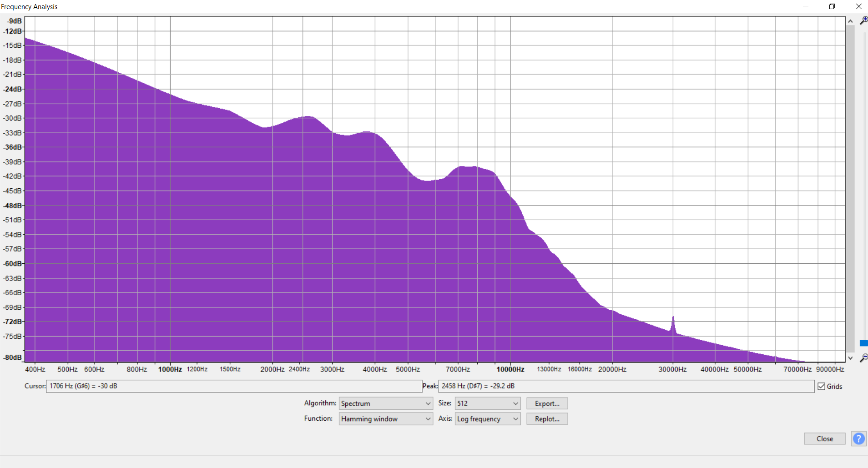Click the "1000Hz" frequency label
868x468 pixels.
(x=170, y=369)
